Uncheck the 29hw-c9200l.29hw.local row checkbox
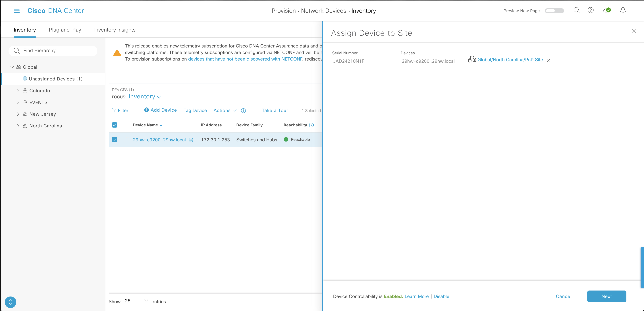The width and height of the screenshot is (644, 311). [x=115, y=140]
